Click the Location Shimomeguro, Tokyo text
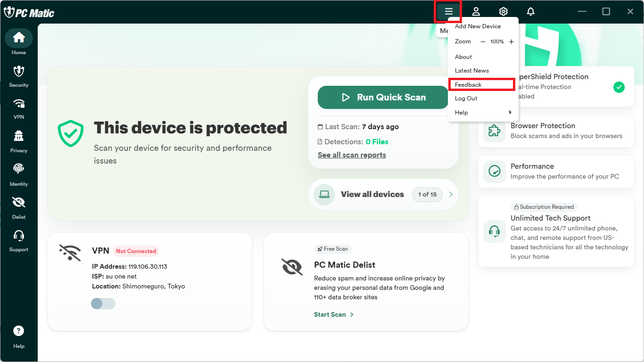The width and height of the screenshot is (644, 362). (139, 286)
